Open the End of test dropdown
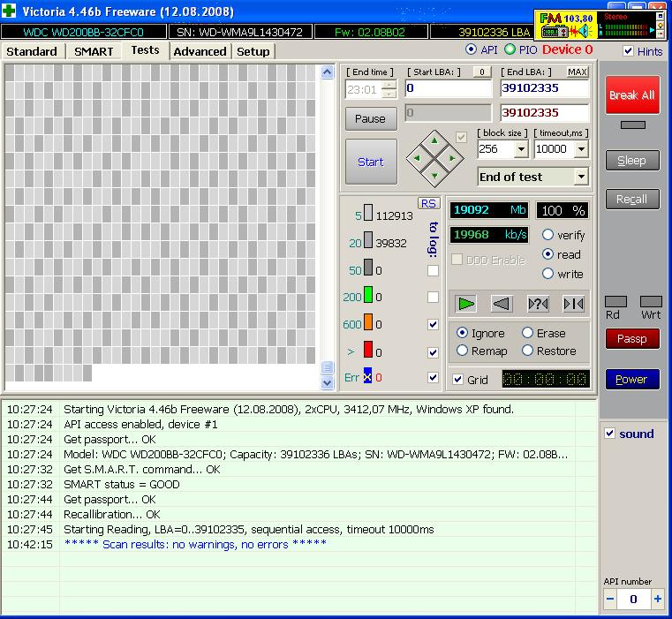 (580, 177)
